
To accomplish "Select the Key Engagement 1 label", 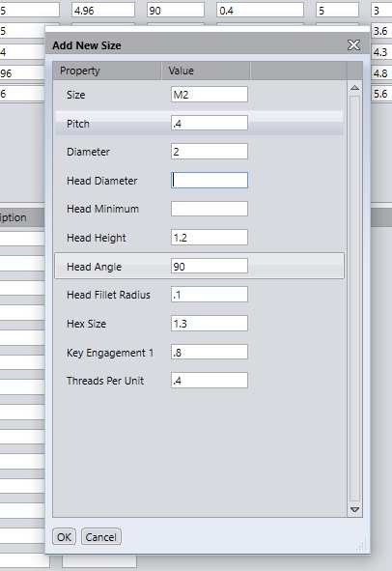I will click(110, 353).
